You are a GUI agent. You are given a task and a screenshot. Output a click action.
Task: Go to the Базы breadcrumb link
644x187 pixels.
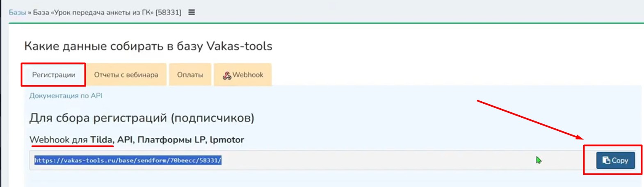click(17, 12)
